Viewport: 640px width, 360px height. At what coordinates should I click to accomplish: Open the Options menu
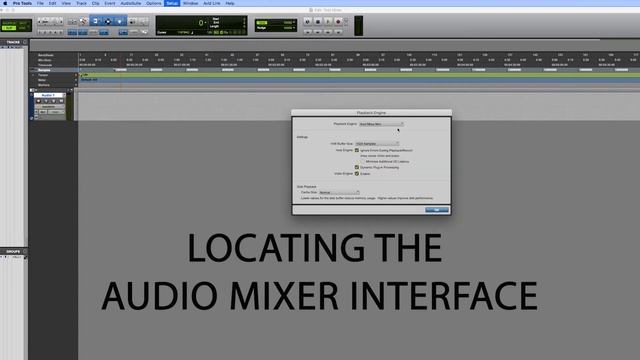(x=153, y=3)
